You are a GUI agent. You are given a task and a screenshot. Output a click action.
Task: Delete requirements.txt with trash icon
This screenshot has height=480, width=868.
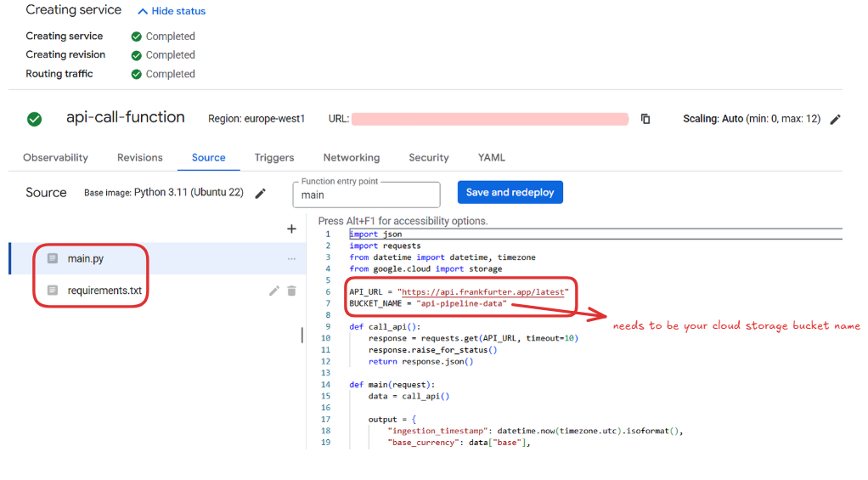(x=291, y=291)
